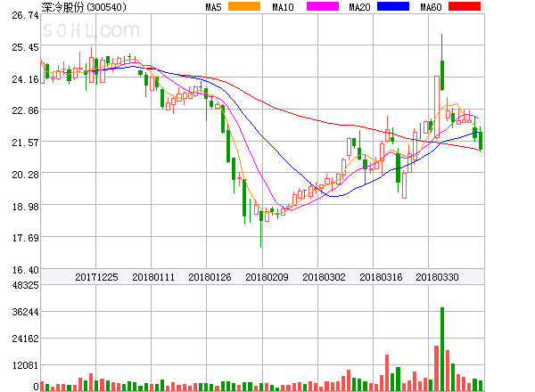Click price axis label 22.86

25,110
